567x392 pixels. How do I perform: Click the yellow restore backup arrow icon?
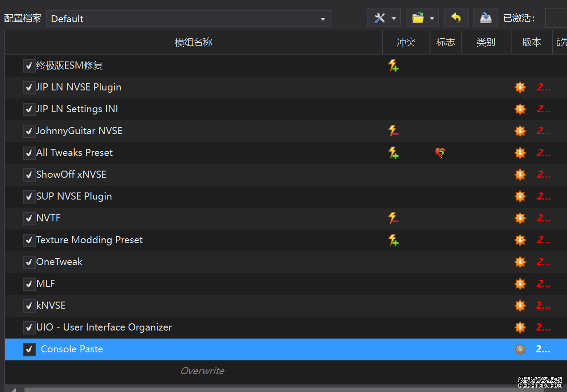[x=456, y=18]
